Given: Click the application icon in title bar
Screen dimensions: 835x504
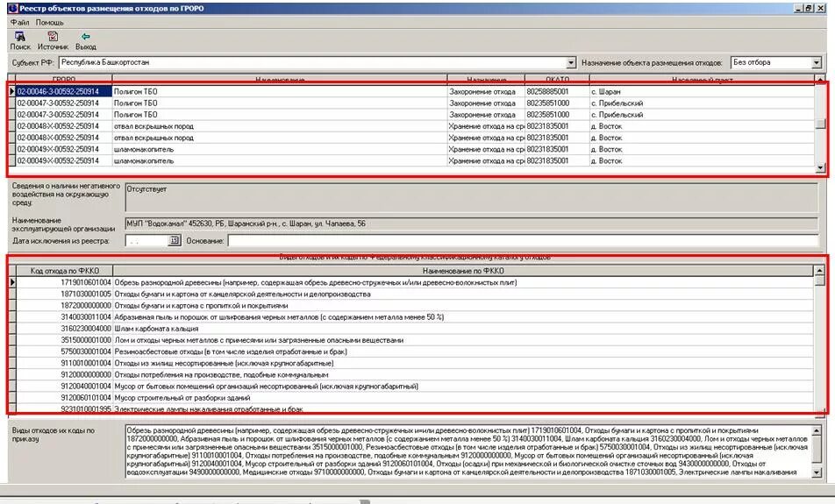Looking at the screenshot, I should pos(12,8).
